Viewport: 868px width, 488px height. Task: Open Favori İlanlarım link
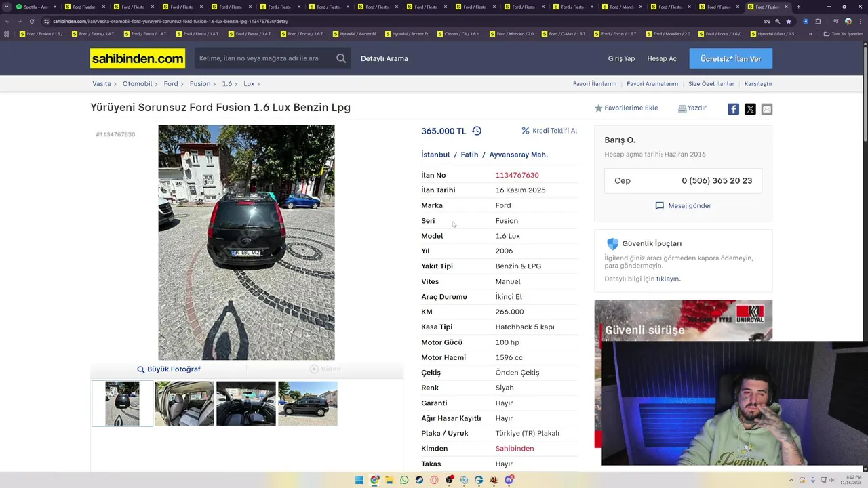(595, 84)
